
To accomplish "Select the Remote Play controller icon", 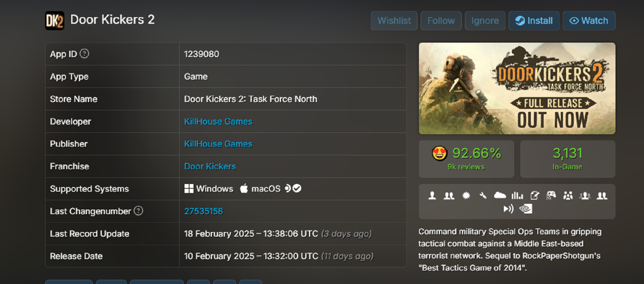I will [x=551, y=196].
